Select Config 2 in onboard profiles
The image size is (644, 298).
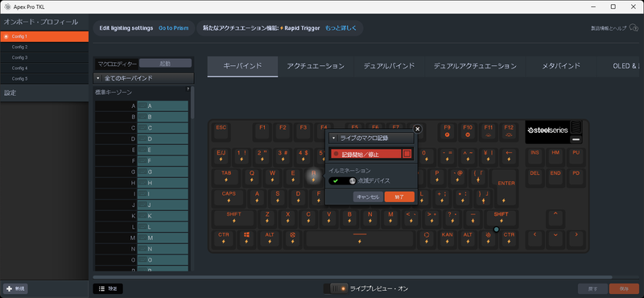[44, 47]
